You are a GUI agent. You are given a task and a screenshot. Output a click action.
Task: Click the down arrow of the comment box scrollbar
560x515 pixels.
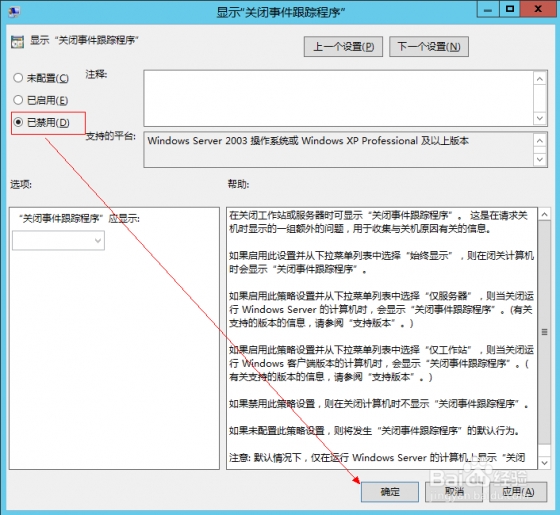click(x=540, y=118)
